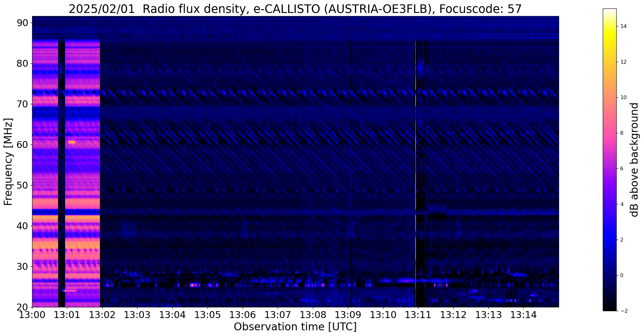Image resolution: width=644 pixels, height=336 pixels.
Task: Click the 13:11 time tick label
Action: pyautogui.click(x=418, y=315)
